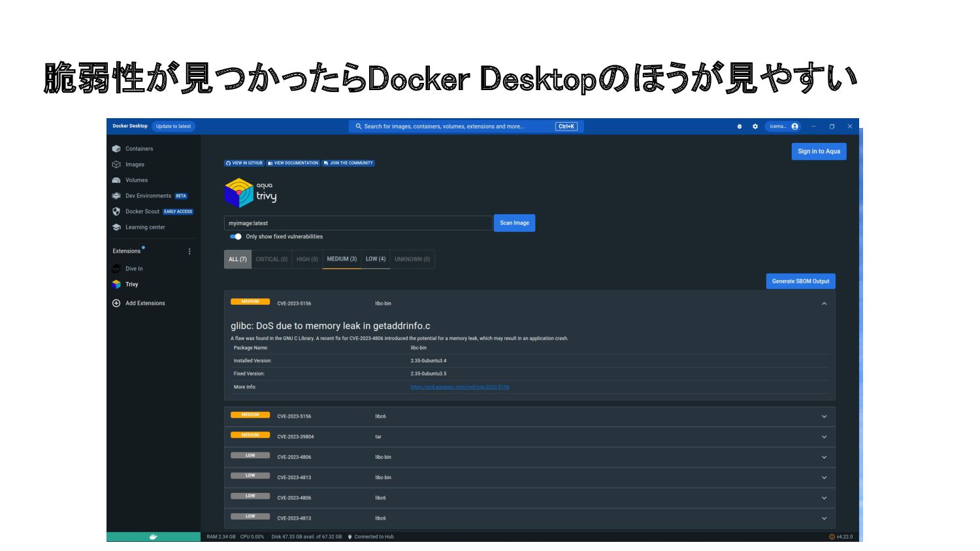Viewport: 980px width, 551px height.
Task: Click the EARLY ACCESS badge on Docker Scout
Action: 178,212
